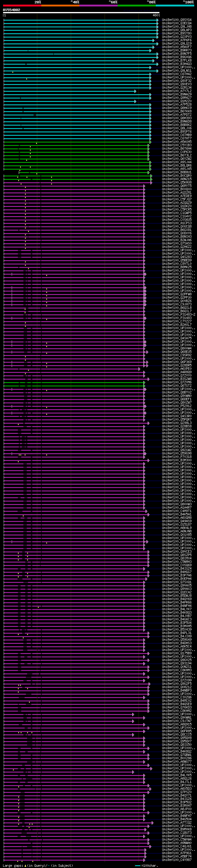The height and width of the screenshot is (868, 197).
Task: Select the hit label UniRef100_A6XPE0
Action: [177, 369]
